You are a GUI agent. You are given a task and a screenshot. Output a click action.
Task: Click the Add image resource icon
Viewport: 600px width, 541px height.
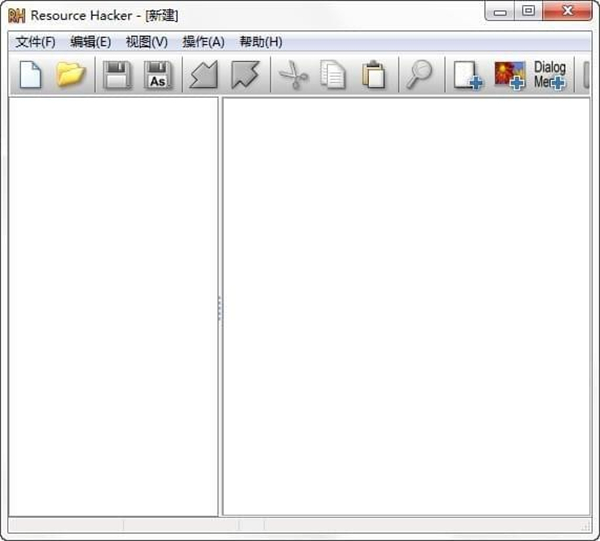click(509, 75)
